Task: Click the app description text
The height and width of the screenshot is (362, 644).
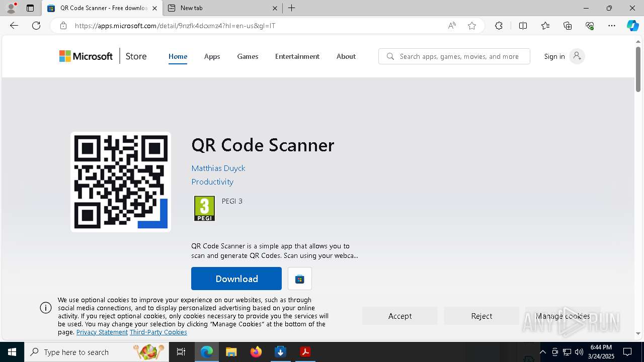Action: coord(275,250)
